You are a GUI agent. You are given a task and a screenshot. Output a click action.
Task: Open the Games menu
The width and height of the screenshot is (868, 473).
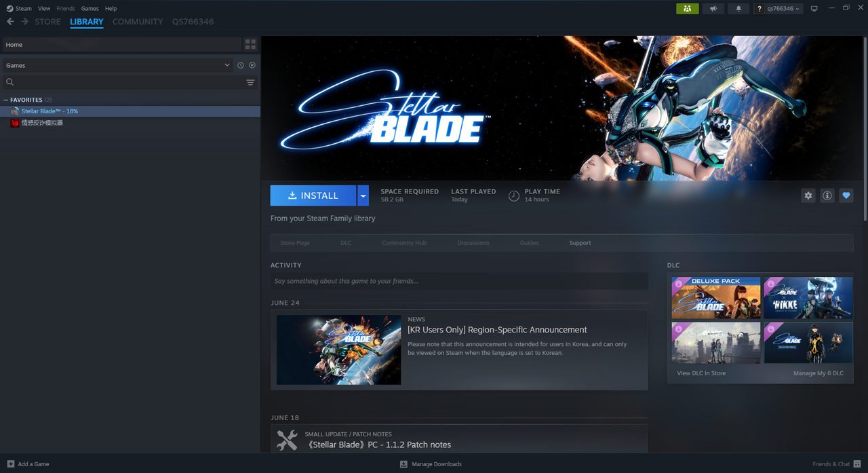[90, 9]
